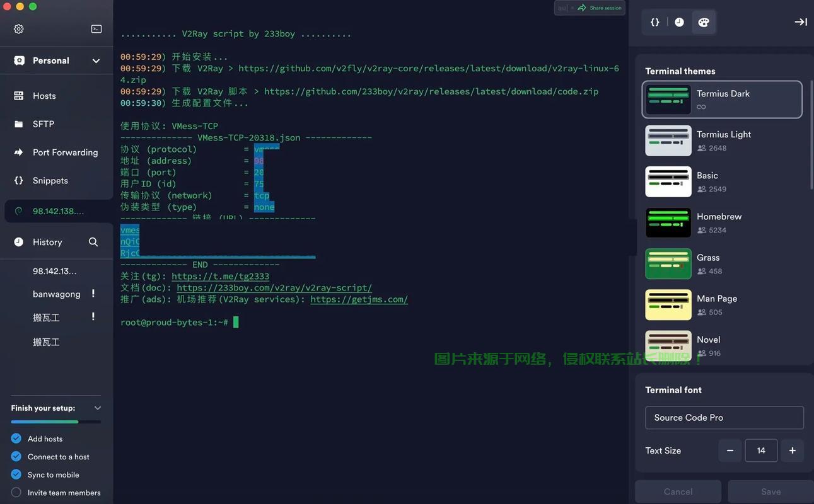Open the SFTP section
The image size is (814, 504).
[43, 124]
